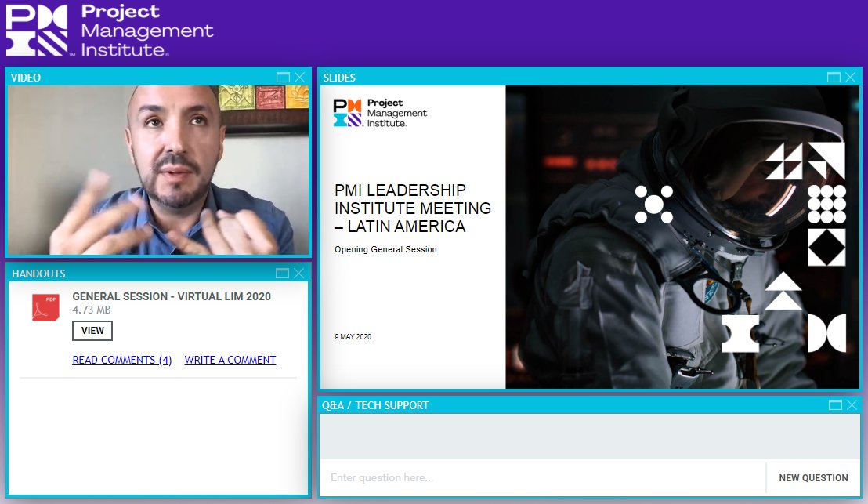Image resolution: width=868 pixels, height=504 pixels.
Task: Click the 'VIDEO' panel title
Action: (26, 78)
